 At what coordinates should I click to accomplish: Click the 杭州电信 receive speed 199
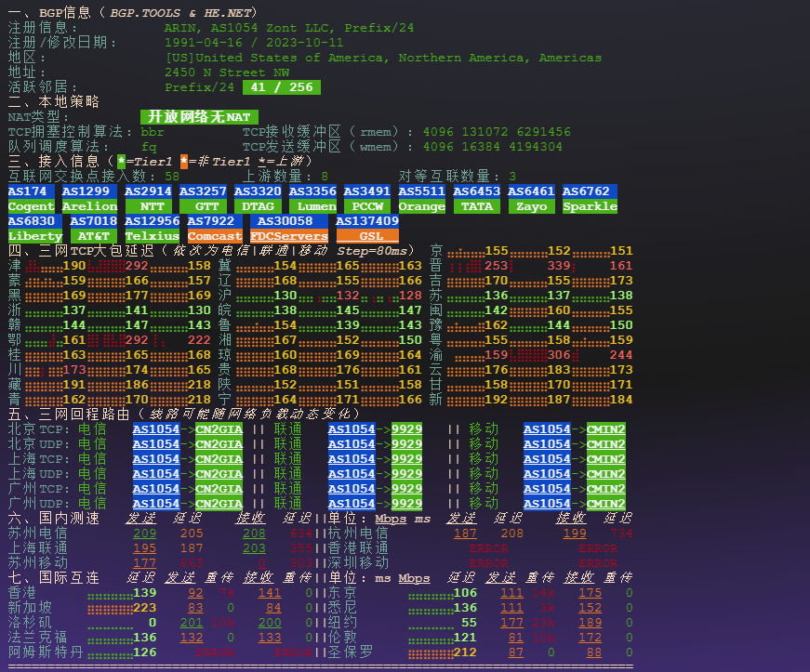pos(574,534)
